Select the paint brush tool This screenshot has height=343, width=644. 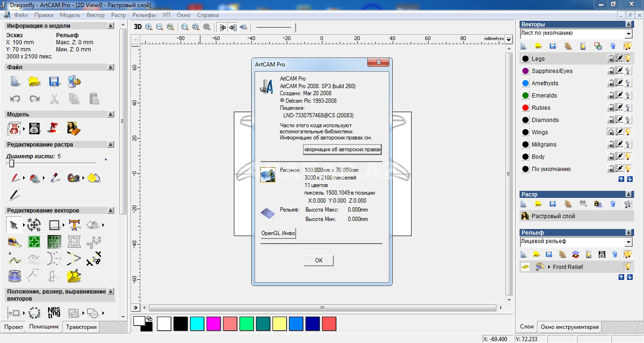(15, 179)
